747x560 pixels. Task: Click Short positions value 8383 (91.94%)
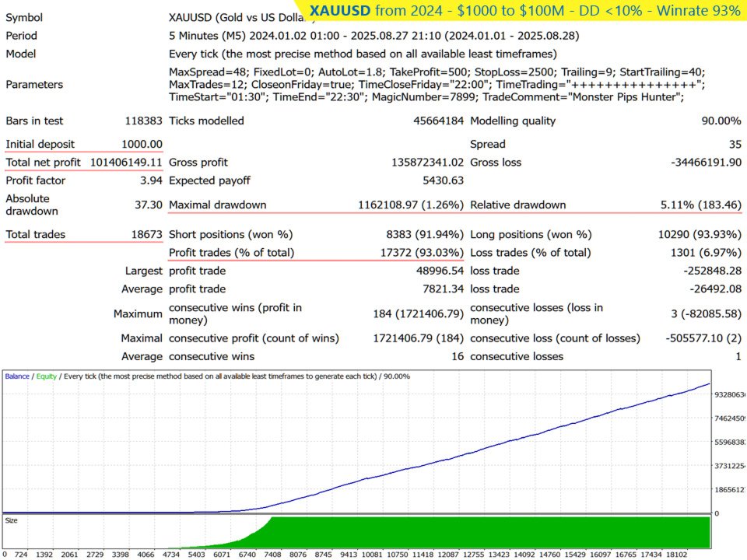[425, 234]
